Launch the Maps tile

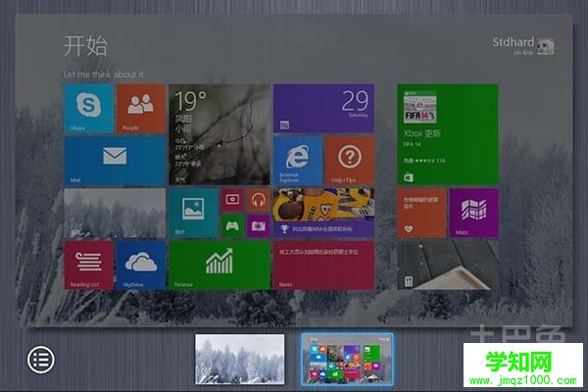coord(474,213)
